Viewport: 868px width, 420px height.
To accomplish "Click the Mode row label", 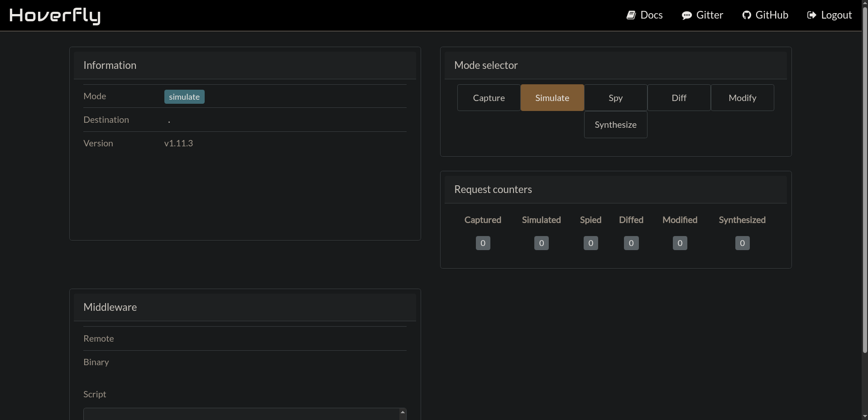I will (x=95, y=97).
